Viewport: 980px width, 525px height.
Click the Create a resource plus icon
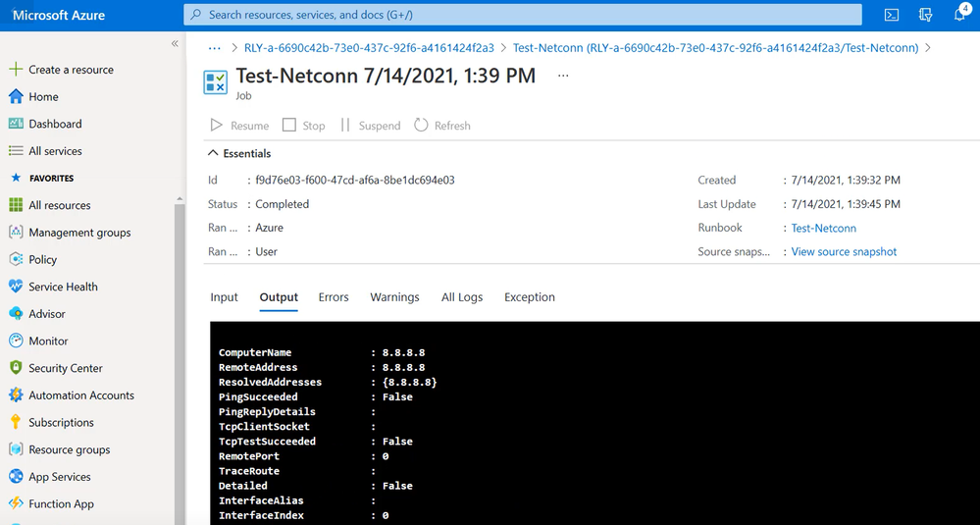(x=16, y=70)
